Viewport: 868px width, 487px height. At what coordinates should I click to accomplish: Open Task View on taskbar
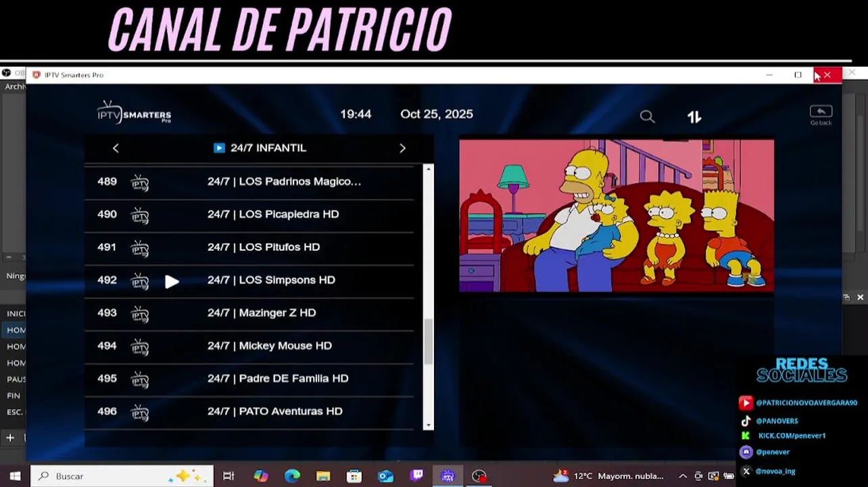(x=228, y=476)
